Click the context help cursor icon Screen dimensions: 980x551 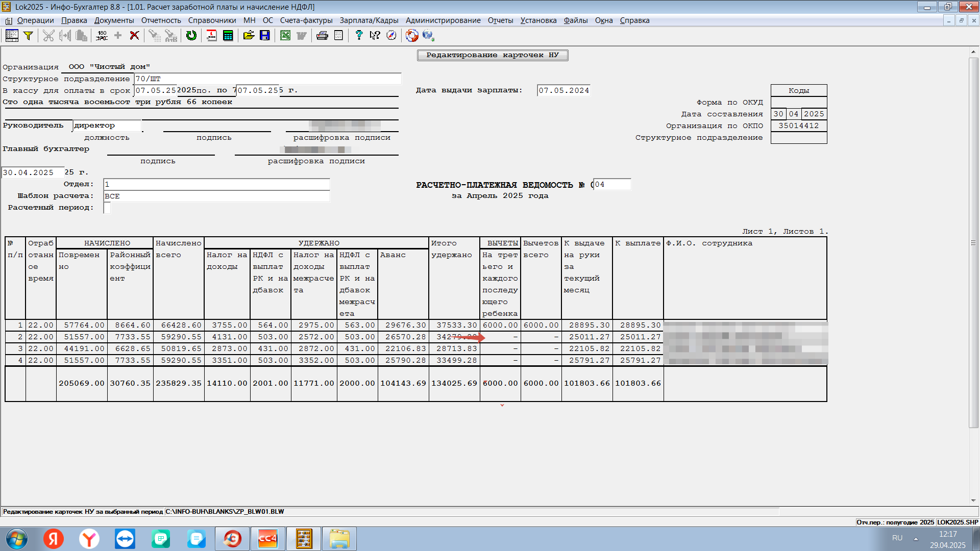[375, 35]
